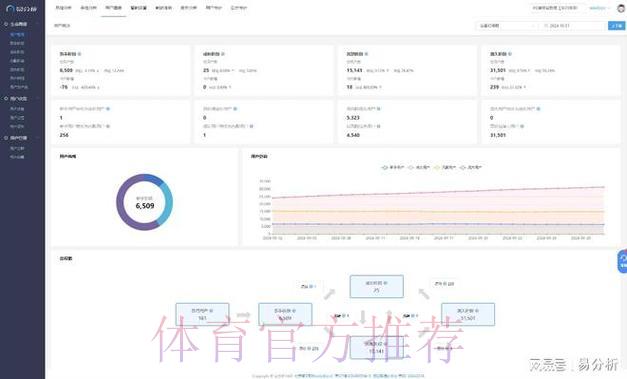Expand the blue account name dropdown near avatar

pyautogui.click(x=600, y=8)
